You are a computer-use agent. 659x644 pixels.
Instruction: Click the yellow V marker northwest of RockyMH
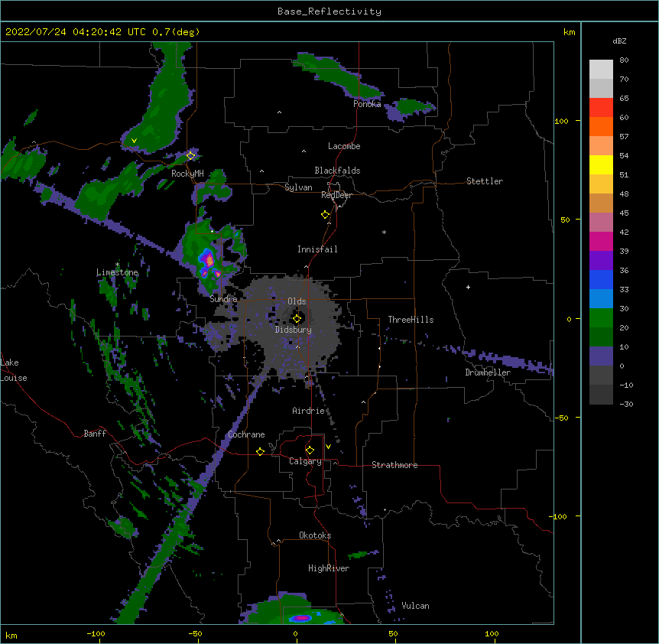point(134,141)
